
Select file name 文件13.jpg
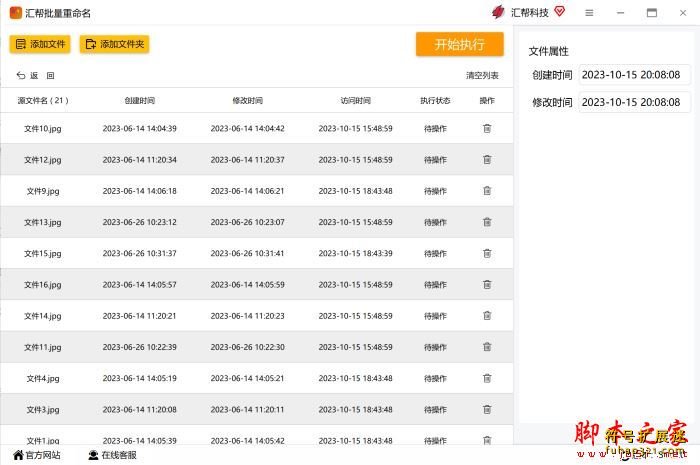tap(43, 222)
